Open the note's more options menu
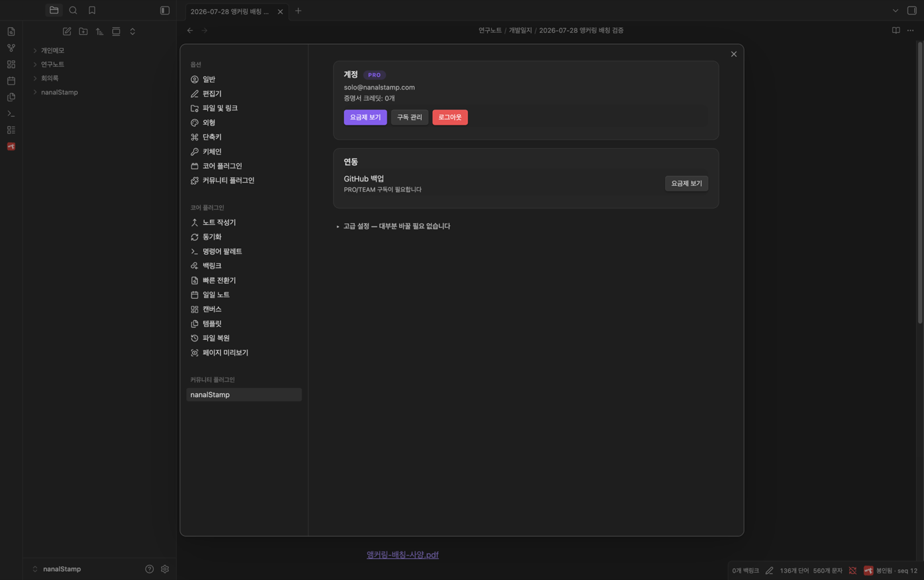Screen dimensions: 924x580 pos(911,30)
